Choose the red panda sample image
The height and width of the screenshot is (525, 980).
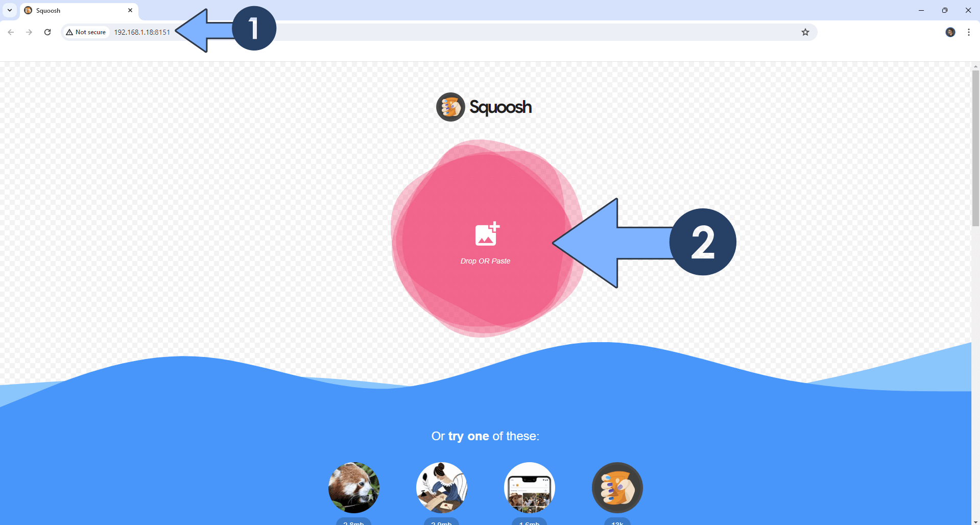point(354,488)
